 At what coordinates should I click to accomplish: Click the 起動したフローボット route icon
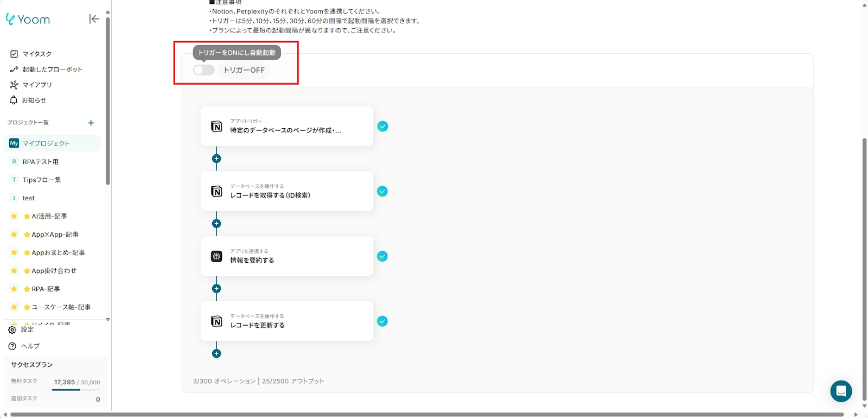14,69
